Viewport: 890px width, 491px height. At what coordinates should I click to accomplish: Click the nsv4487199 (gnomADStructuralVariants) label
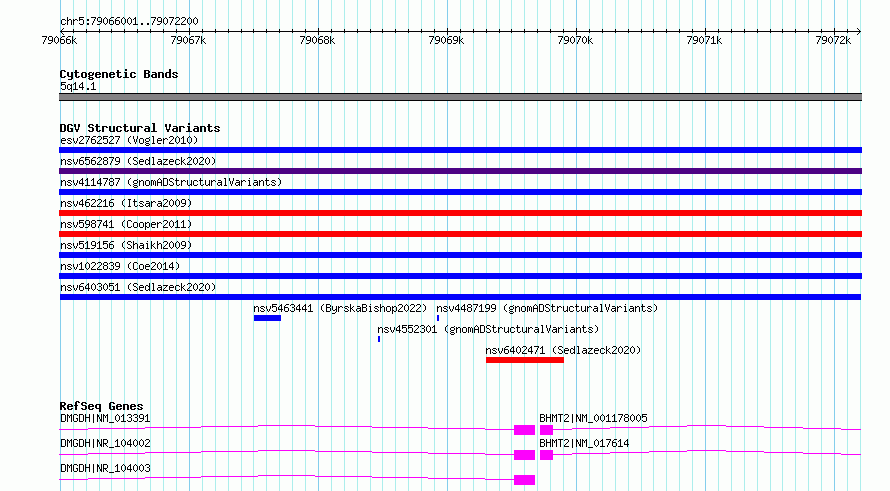[547, 308]
